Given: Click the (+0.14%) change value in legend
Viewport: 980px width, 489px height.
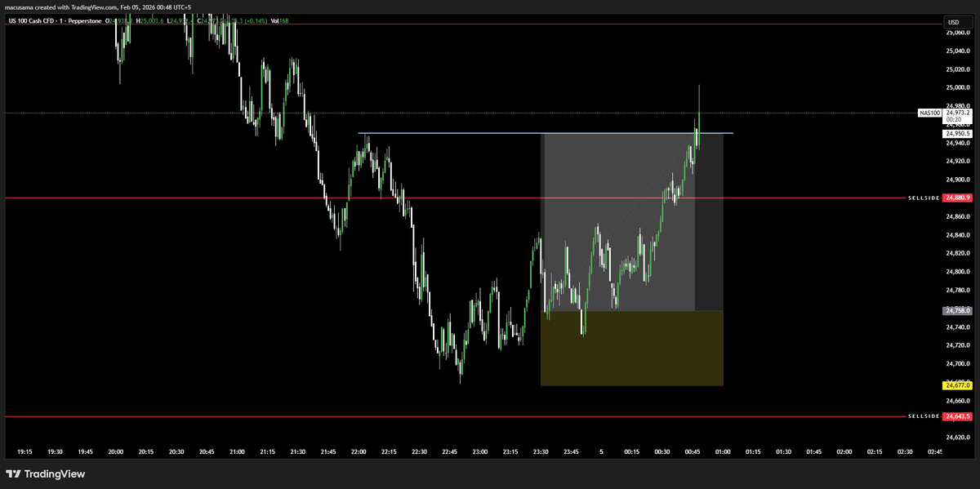Looking at the screenshot, I should pos(255,20).
